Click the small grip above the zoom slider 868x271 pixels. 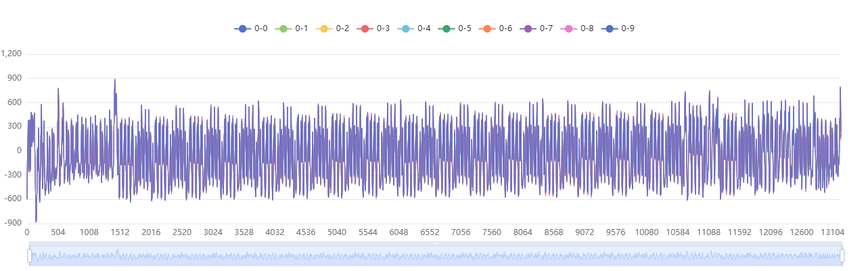(x=436, y=243)
